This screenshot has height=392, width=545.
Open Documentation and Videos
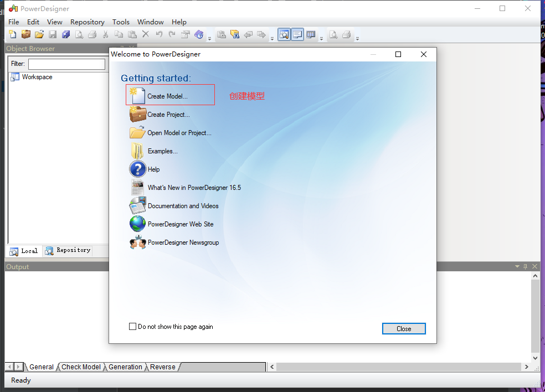tap(183, 206)
